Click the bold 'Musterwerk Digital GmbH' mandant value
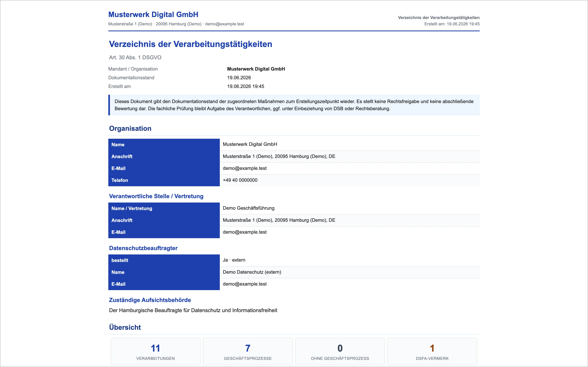 (x=256, y=69)
